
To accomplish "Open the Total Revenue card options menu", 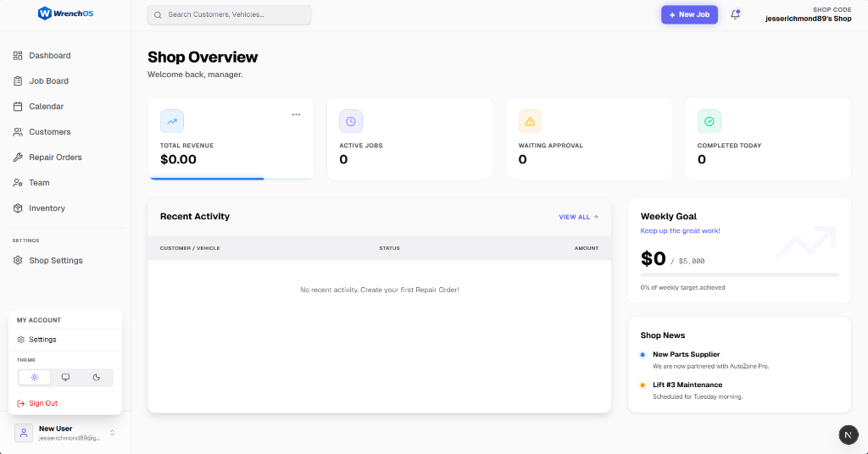I will coord(296,114).
